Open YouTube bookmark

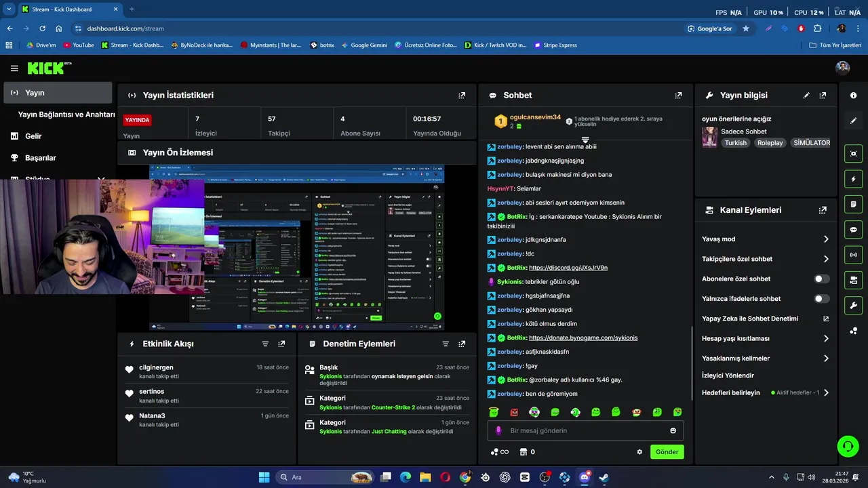pyautogui.click(x=79, y=45)
